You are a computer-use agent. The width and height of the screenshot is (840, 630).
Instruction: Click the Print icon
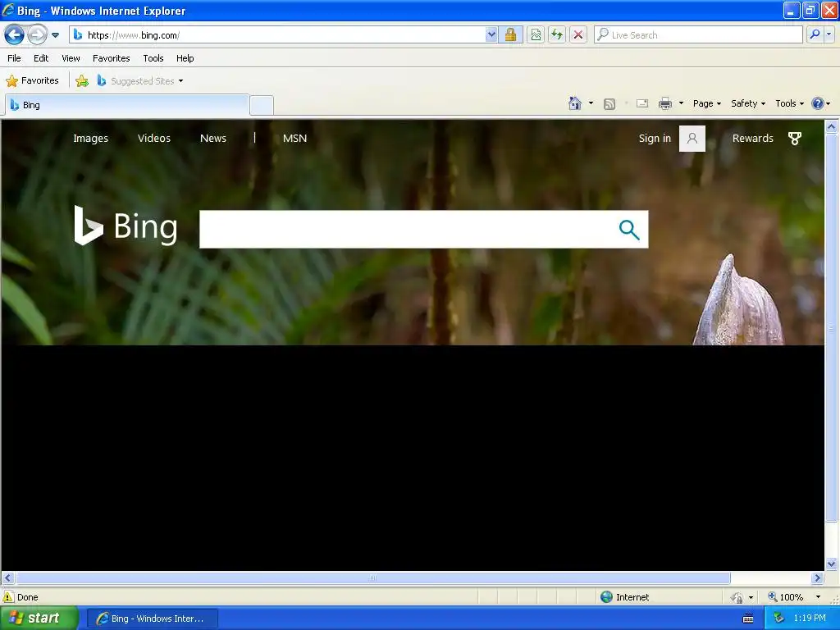(x=665, y=103)
